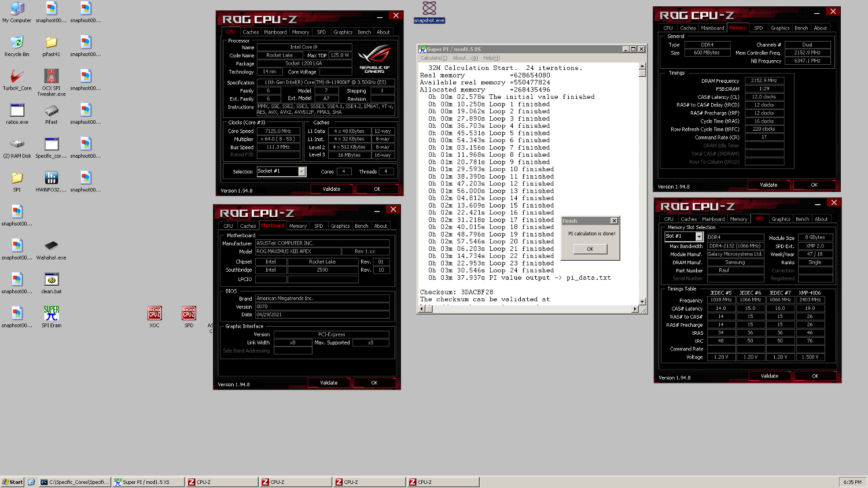Launch OCX SPI Tweaker.exe icon
This screenshot has width=868, height=488.
51,82
